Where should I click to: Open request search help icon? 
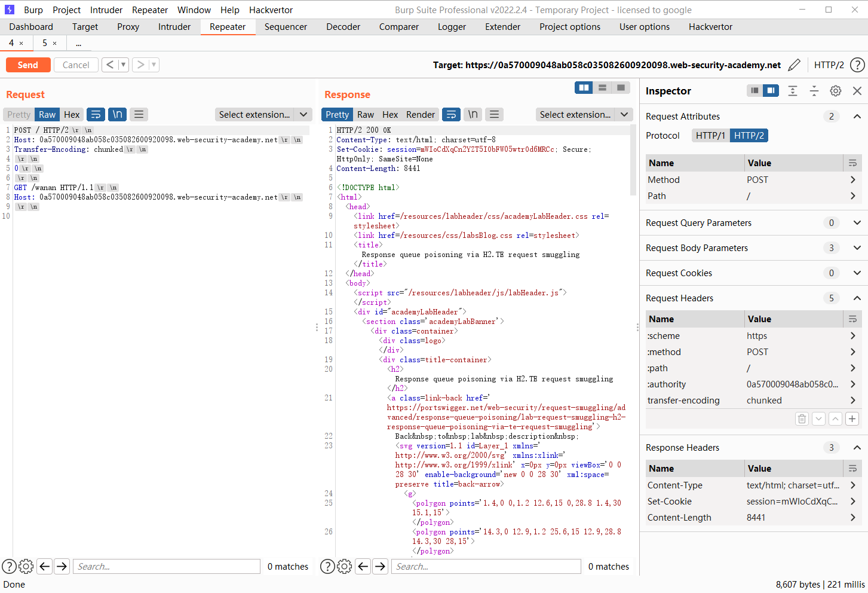click(9, 566)
